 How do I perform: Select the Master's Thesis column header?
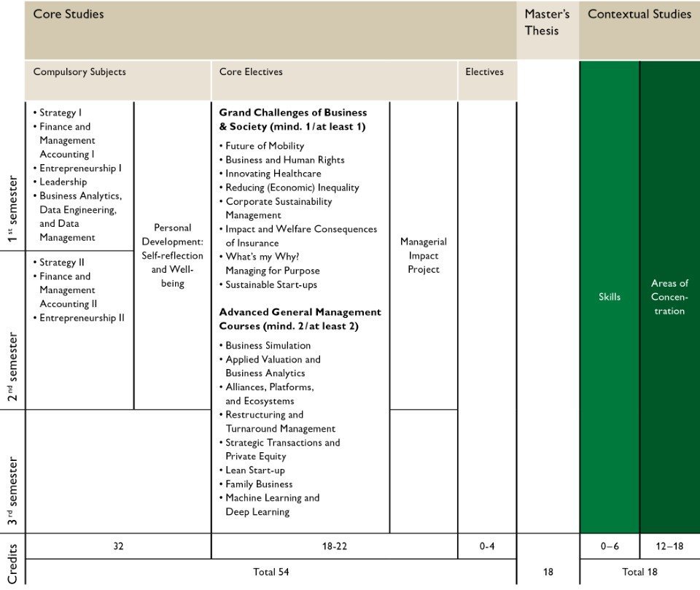547,23
